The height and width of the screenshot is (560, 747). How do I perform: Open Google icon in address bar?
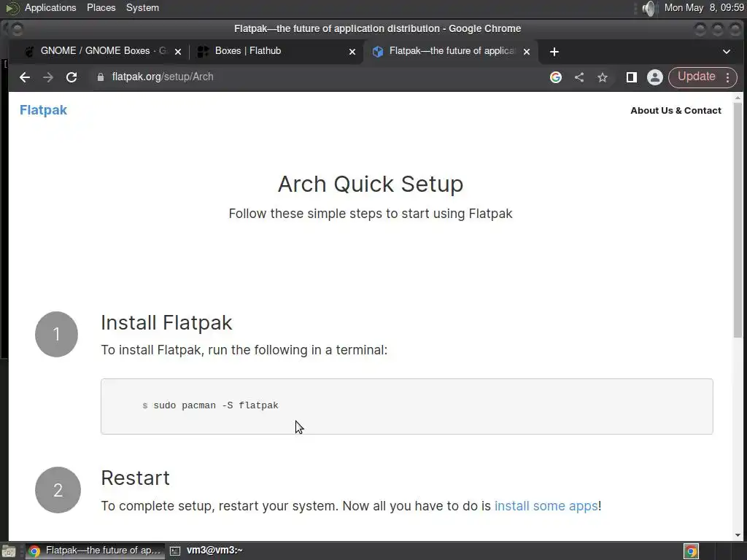555,77
